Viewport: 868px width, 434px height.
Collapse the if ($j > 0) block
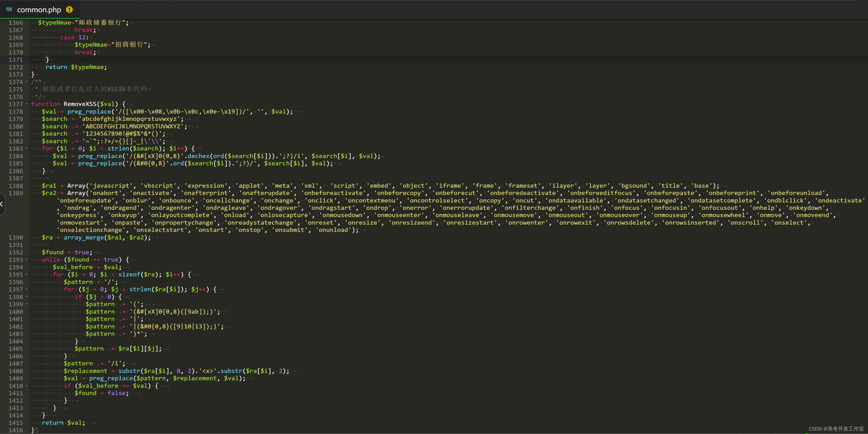click(27, 297)
